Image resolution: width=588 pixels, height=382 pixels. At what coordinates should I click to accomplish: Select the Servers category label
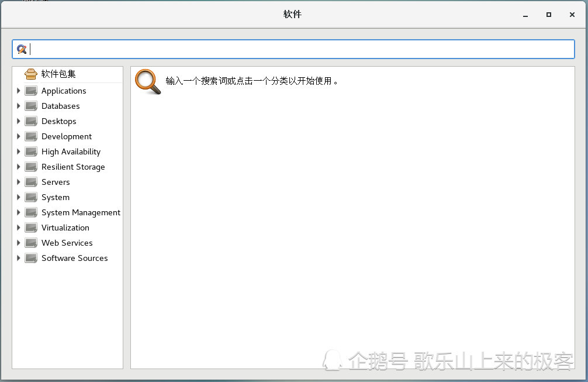point(56,183)
